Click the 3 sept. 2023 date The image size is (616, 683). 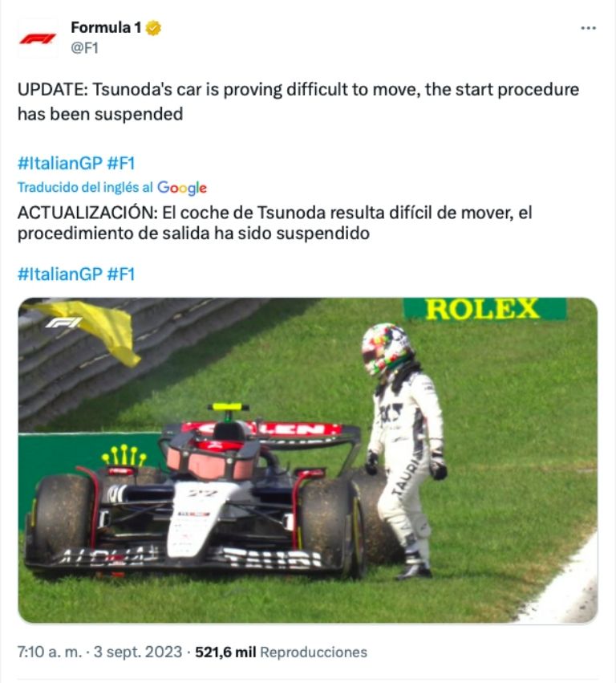coord(138,652)
